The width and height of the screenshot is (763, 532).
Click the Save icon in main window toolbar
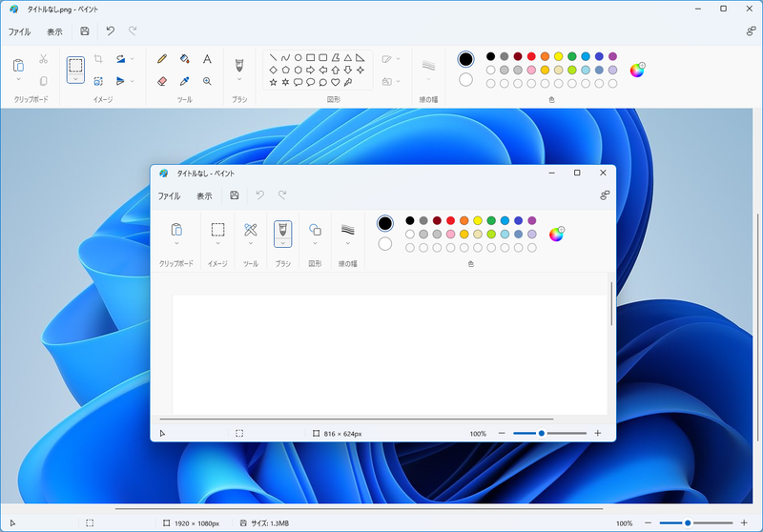click(85, 31)
